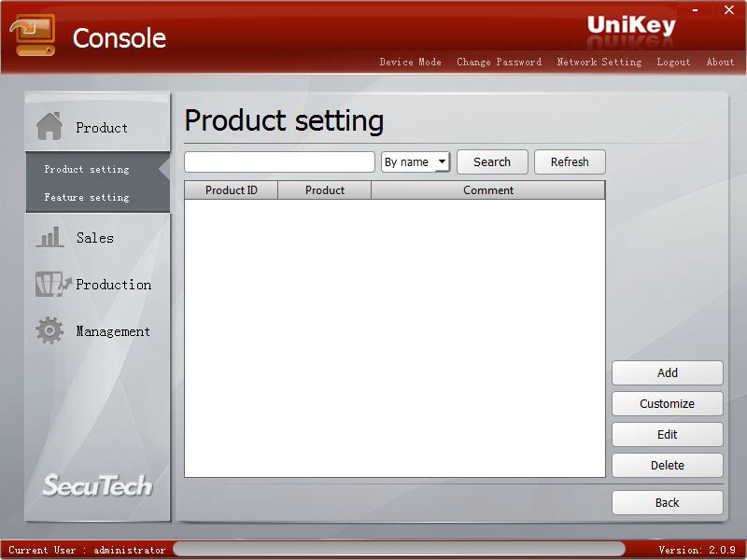Click Logout in top bar
Image resolution: width=747 pixels, height=560 pixels.
click(x=673, y=62)
